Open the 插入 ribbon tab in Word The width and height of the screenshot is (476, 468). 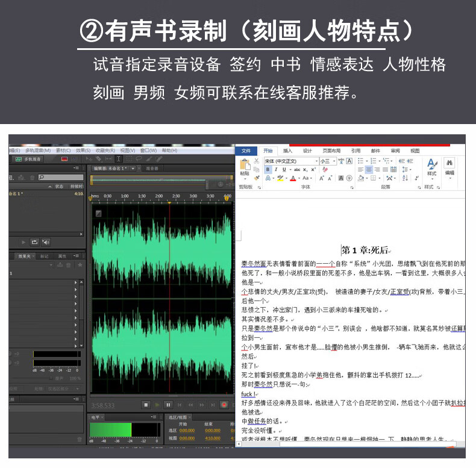click(x=287, y=151)
